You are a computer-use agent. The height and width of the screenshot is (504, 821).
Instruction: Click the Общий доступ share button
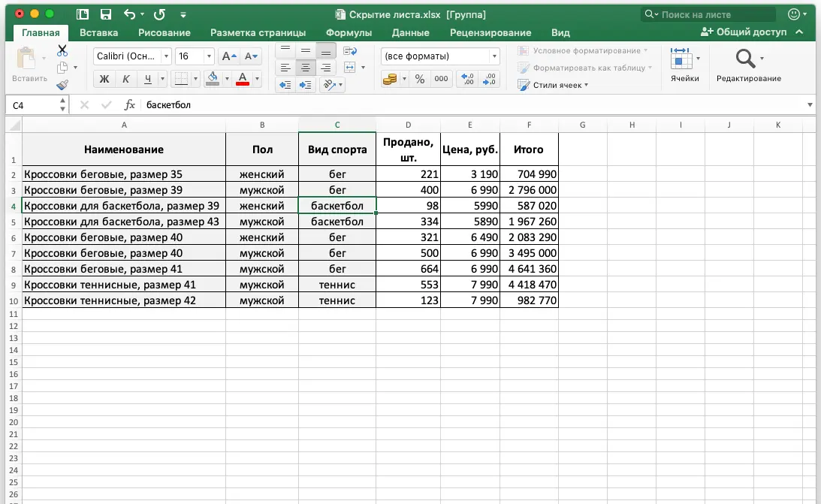744,32
